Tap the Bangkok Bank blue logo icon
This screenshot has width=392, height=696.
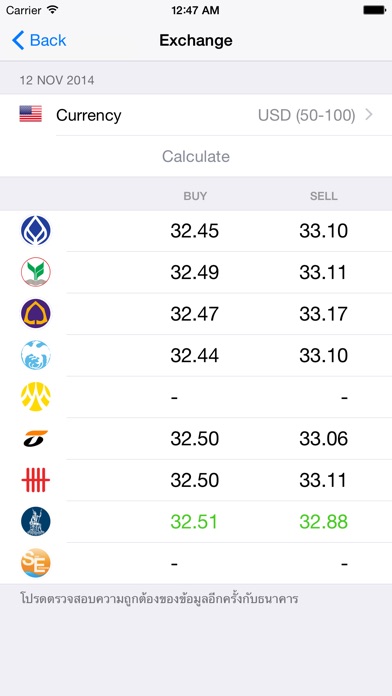pos(36,230)
